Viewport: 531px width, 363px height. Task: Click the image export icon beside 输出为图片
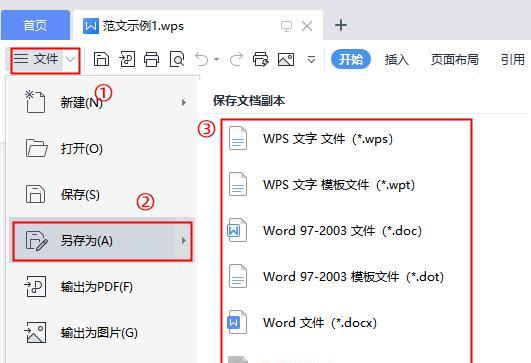[35, 333]
